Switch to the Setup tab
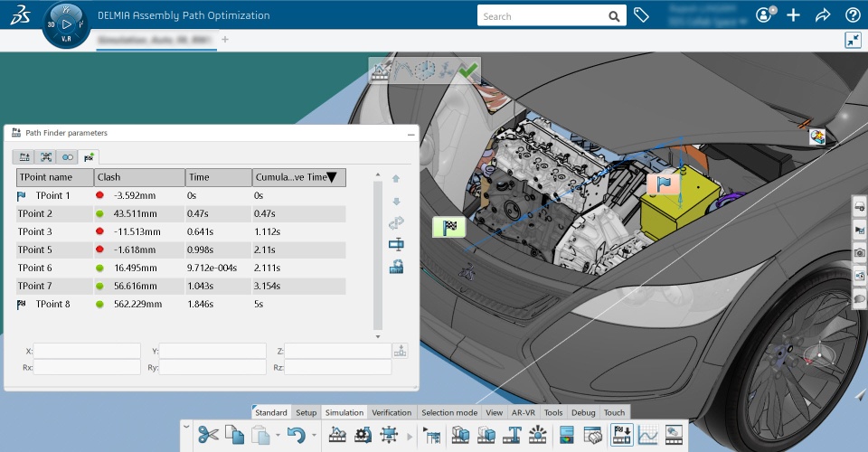 [307, 412]
